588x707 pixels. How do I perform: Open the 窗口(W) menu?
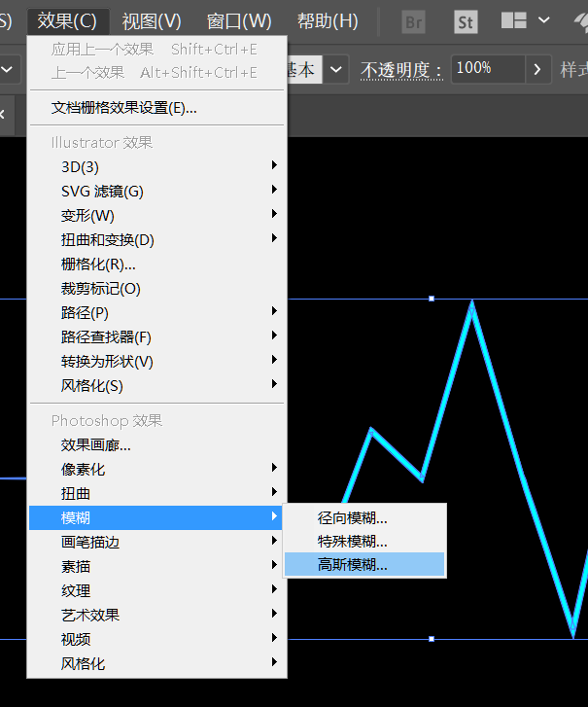coord(239,20)
